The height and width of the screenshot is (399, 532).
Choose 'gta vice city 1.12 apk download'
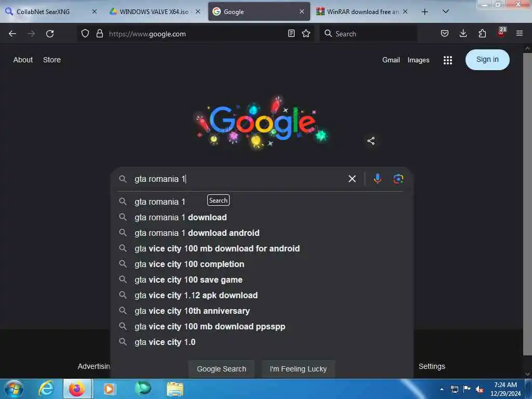point(261,295)
